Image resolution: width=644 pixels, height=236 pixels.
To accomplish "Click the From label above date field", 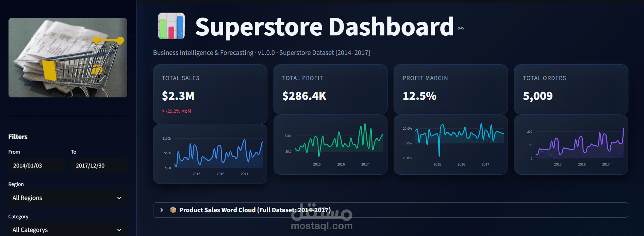I will [14, 152].
